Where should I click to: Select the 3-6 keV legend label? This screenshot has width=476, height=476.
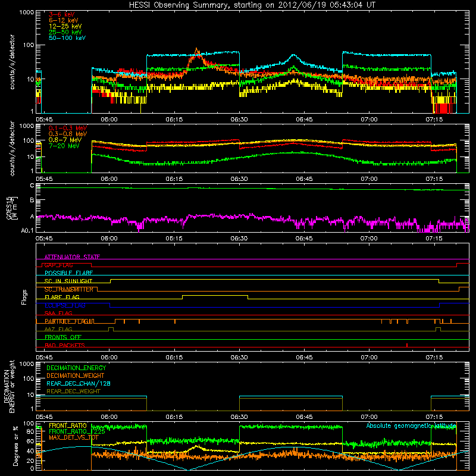[x=61, y=14]
